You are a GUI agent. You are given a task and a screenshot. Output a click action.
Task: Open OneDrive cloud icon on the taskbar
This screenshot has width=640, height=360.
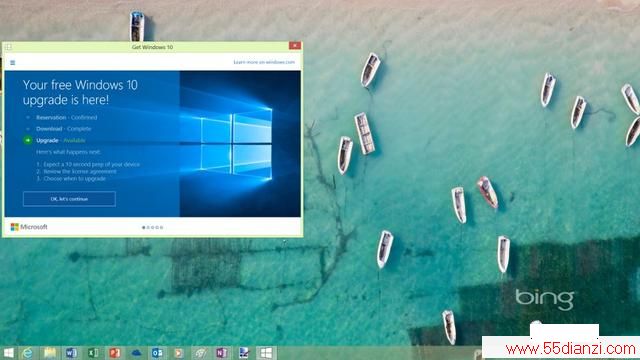[x=136, y=353]
